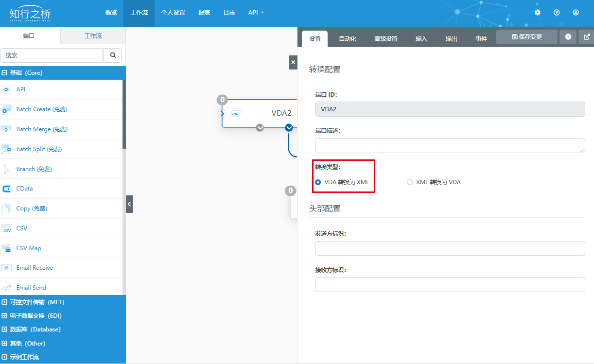Collapse the 基础 (Core) category
Viewport: 594px width, 364px height.
(5, 73)
